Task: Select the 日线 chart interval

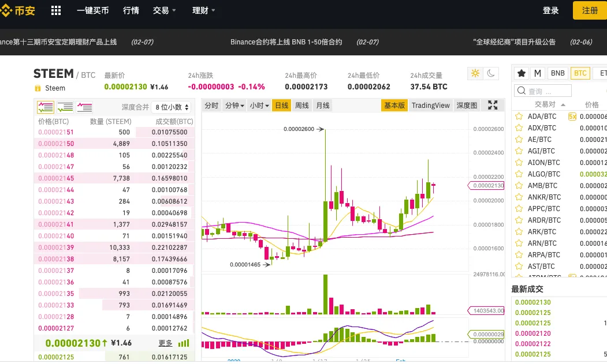Action: coord(281,105)
